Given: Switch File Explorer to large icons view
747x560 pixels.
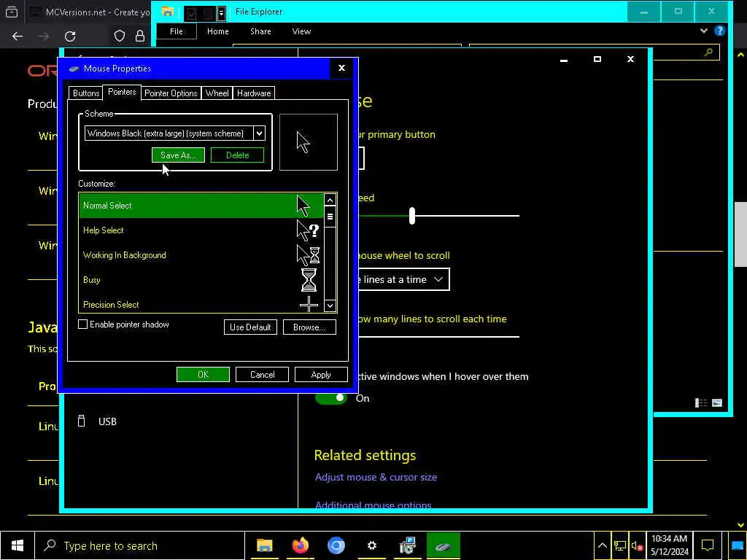Looking at the screenshot, I should [717, 402].
